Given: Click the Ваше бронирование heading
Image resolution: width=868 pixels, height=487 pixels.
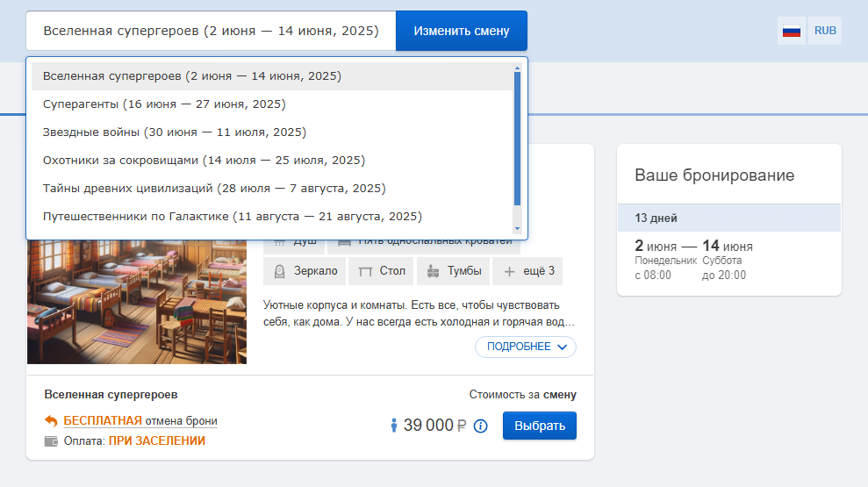Looking at the screenshot, I should (x=714, y=175).
